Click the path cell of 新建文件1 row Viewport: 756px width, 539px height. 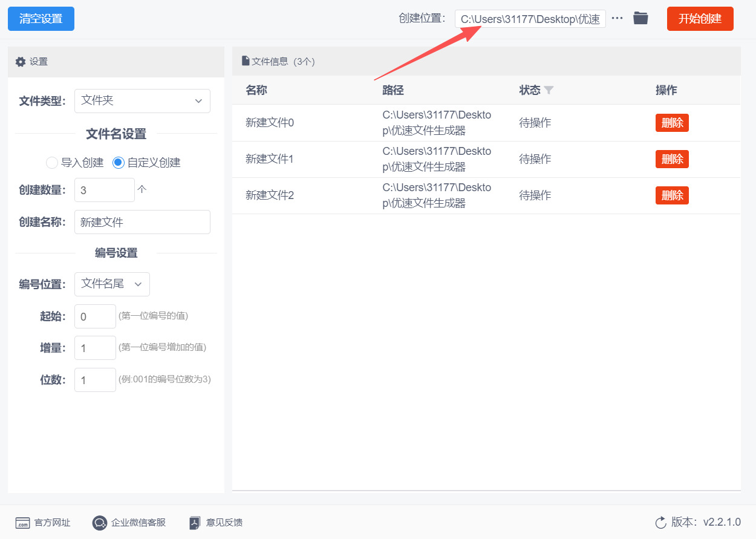point(437,159)
